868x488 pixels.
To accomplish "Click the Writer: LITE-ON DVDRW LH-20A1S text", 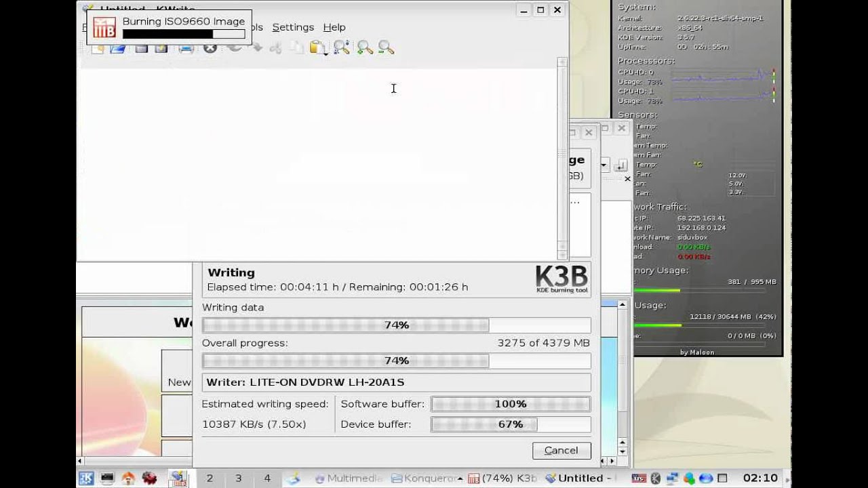I will [x=305, y=382].
